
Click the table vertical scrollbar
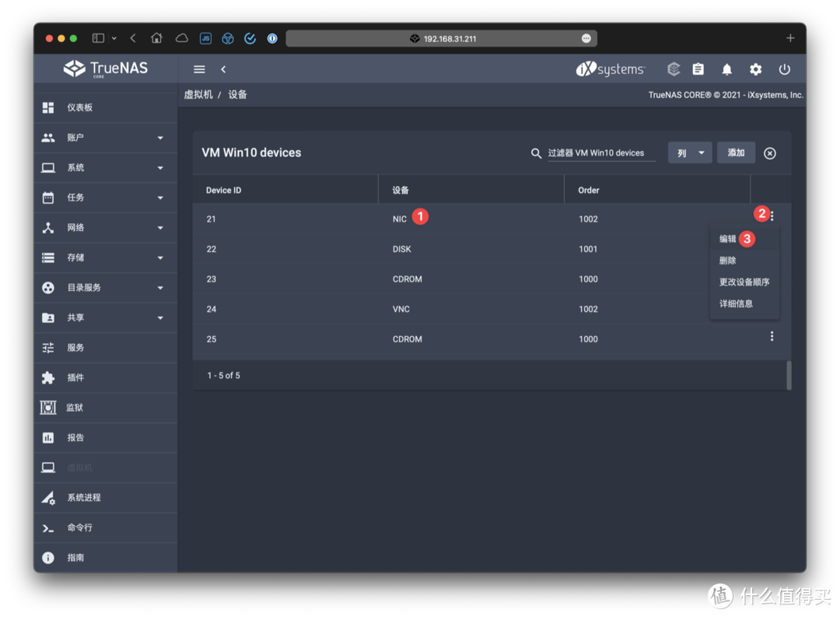coord(789,375)
